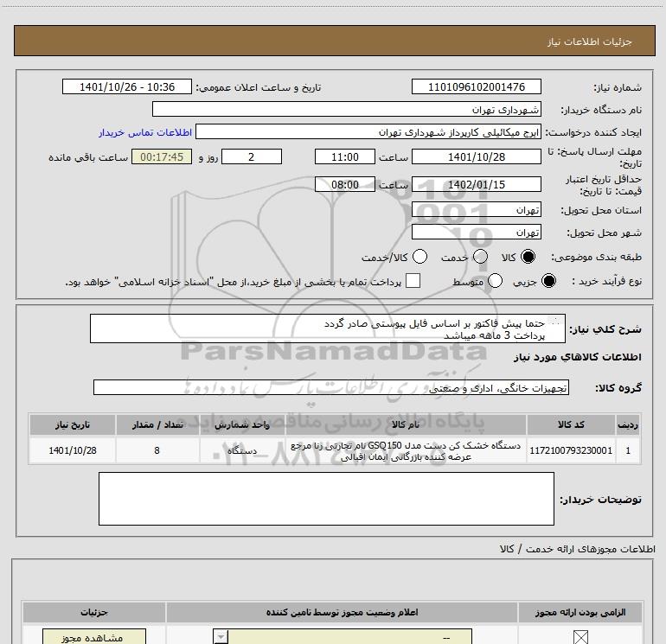
Task: Click the announcement date field 1401/10/26 - 10:36
Action: (x=127, y=86)
